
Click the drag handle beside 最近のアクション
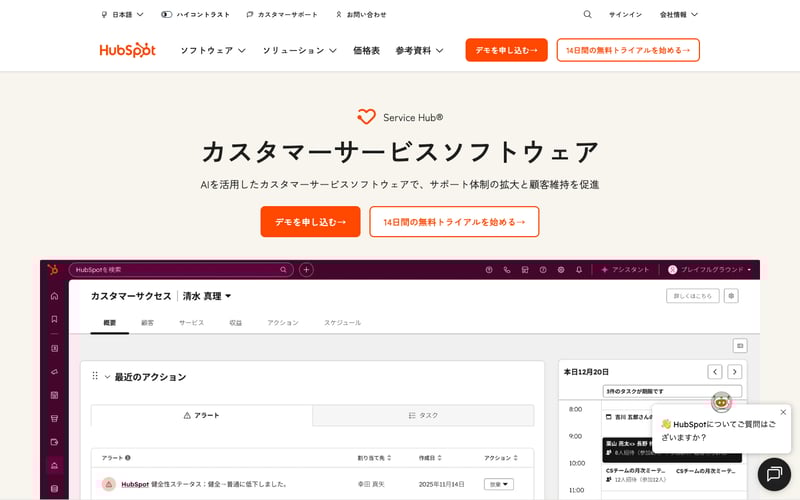click(x=95, y=376)
